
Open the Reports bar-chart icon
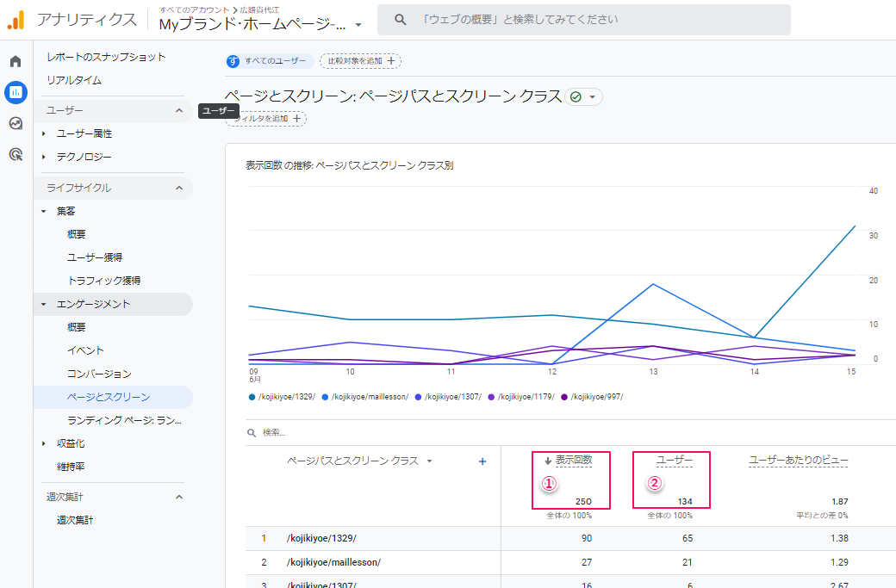(16, 92)
